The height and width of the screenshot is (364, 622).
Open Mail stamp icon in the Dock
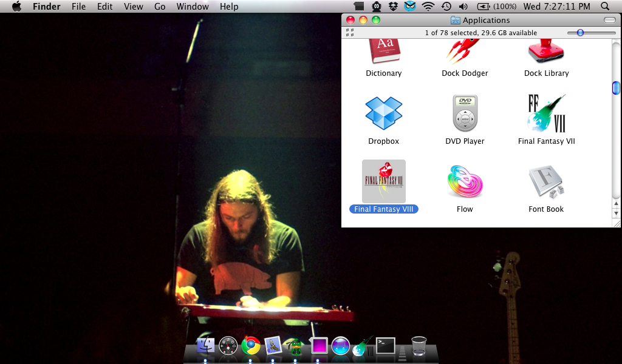pyautogui.click(x=273, y=346)
